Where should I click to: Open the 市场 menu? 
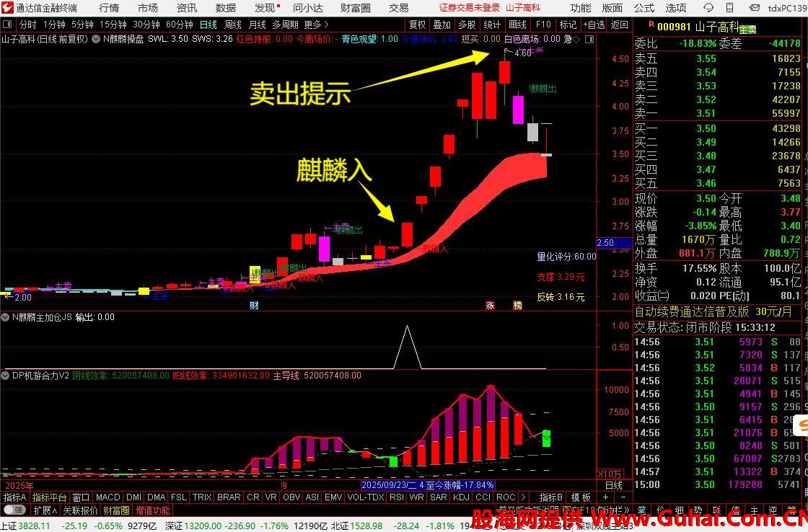[148, 8]
